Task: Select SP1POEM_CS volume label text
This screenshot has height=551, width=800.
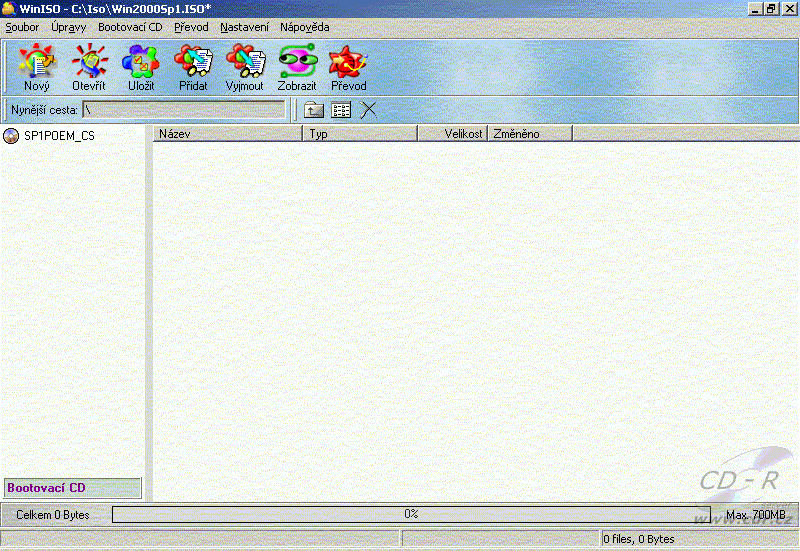Action: coord(59,136)
